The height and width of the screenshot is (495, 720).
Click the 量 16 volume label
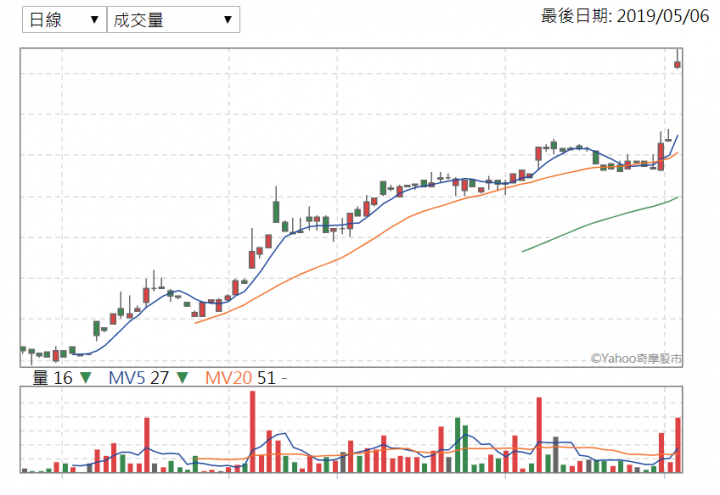[x=52, y=378]
